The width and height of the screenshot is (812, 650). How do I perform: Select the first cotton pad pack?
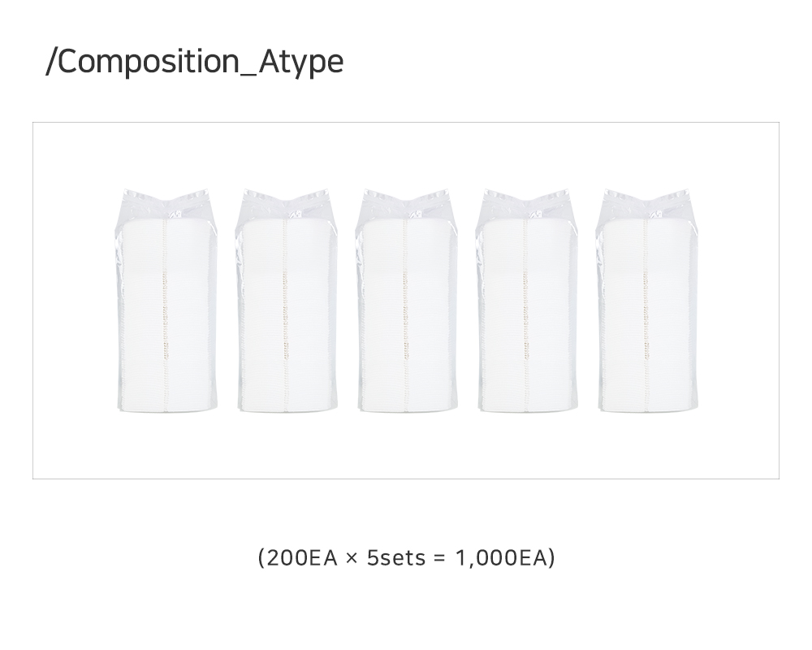[x=166, y=301]
